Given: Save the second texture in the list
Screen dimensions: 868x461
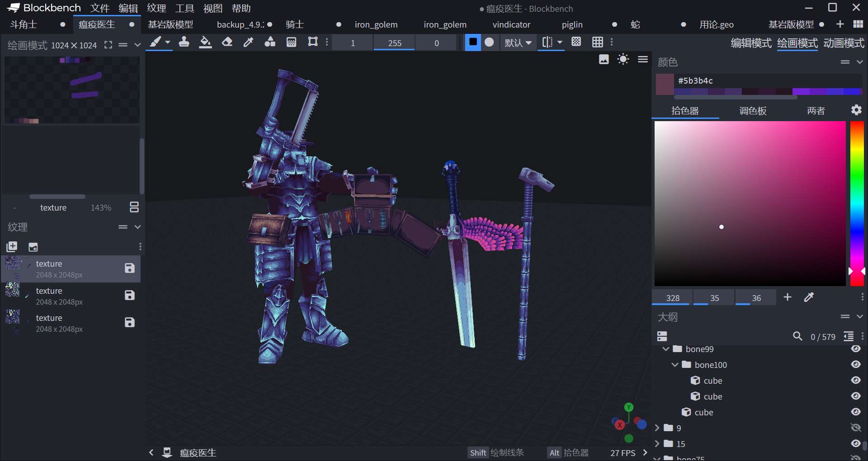Looking at the screenshot, I should coord(130,295).
